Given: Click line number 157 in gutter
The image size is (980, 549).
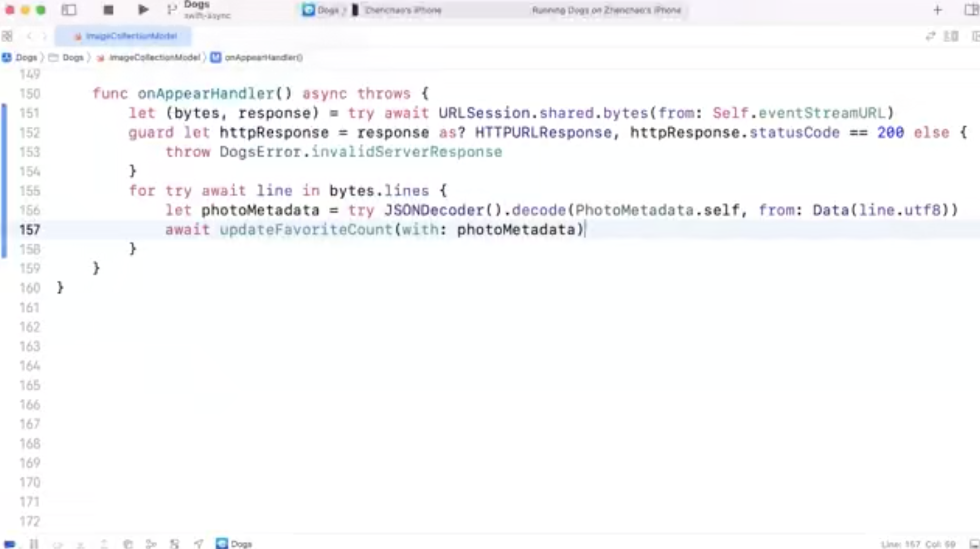Looking at the screenshot, I should [30, 229].
